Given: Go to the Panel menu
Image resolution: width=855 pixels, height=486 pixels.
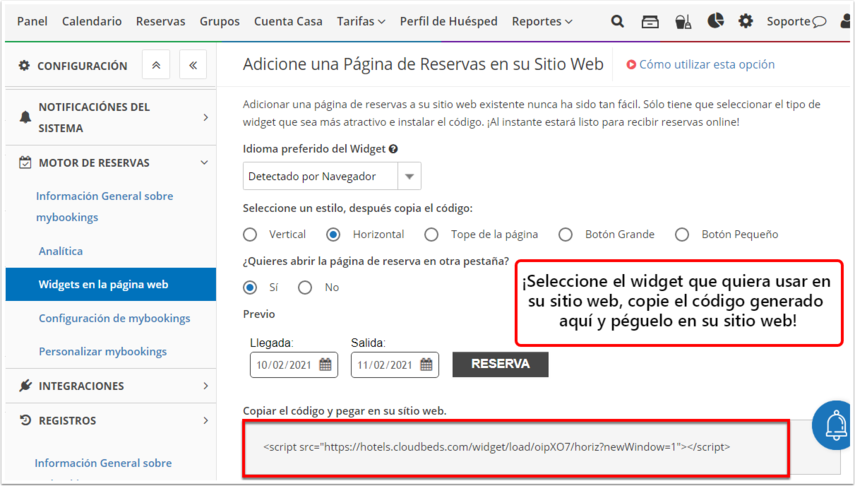Looking at the screenshot, I should coord(32,21).
